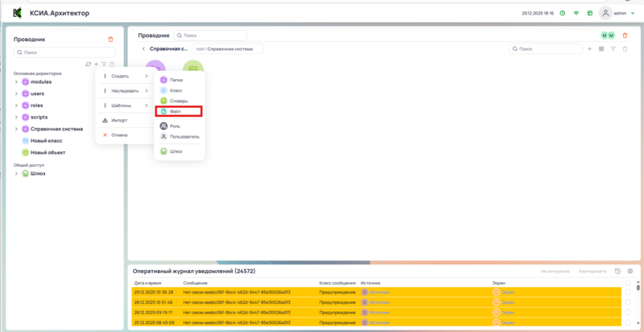The height and width of the screenshot is (332, 644).
Task: Select the Новый класс tree item
Action: [47, 140]
